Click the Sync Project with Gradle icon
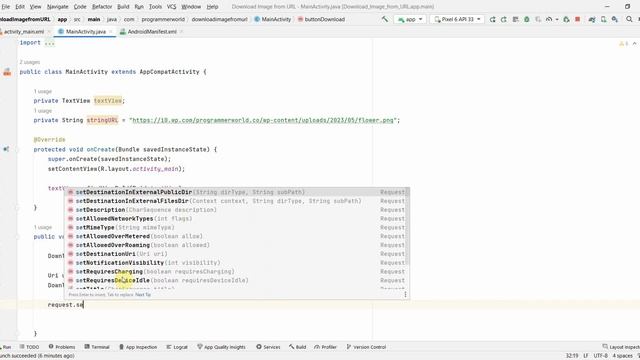The width and height of the screenshot is (640, 360). pyautogui.click(x=592, y=19)
